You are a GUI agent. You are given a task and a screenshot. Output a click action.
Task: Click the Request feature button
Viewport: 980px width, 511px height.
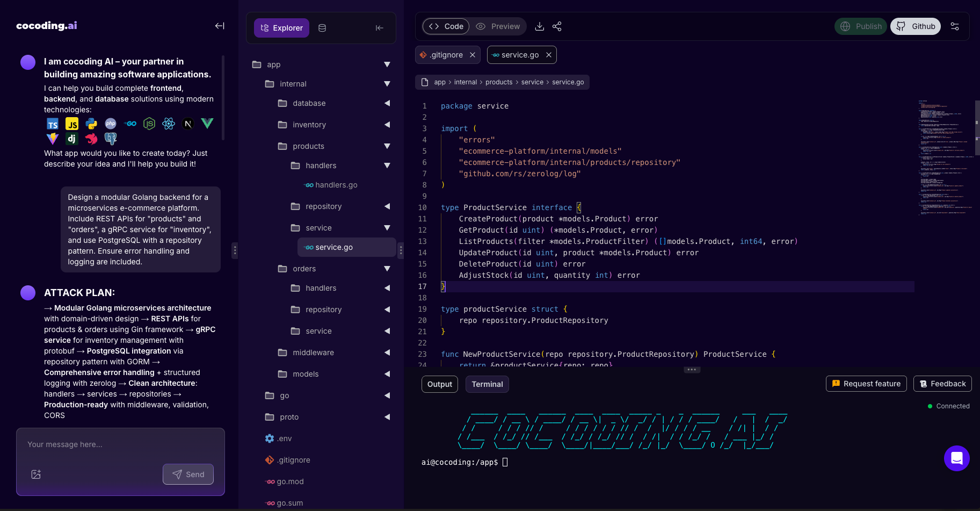coord(866,384)
